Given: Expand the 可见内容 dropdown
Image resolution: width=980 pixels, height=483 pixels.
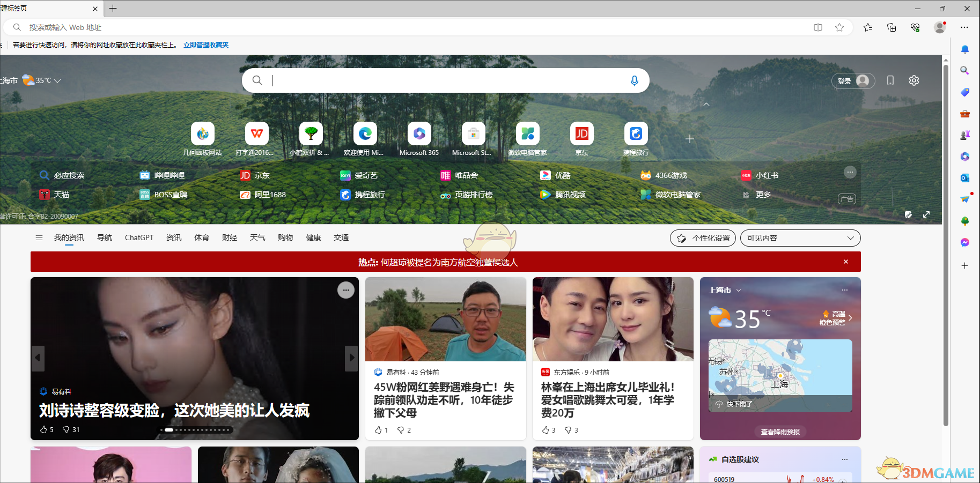Looking at the screenshot, I should click(800, 237).
